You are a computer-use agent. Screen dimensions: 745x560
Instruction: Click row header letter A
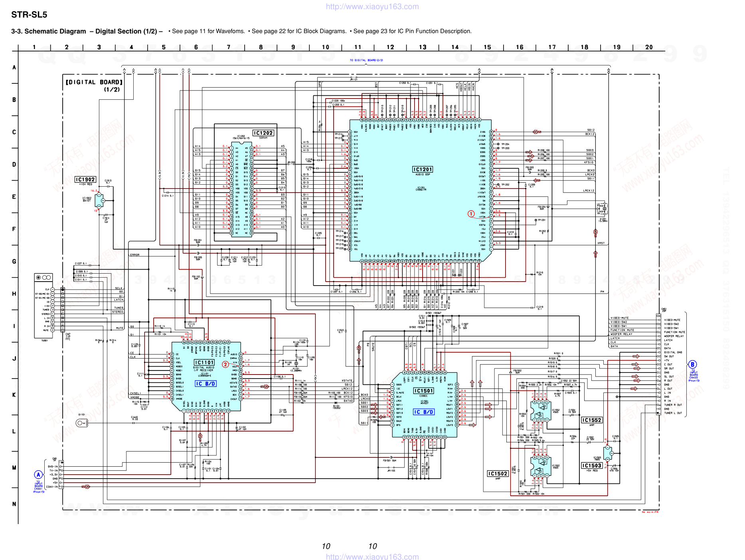pos(14,67)
